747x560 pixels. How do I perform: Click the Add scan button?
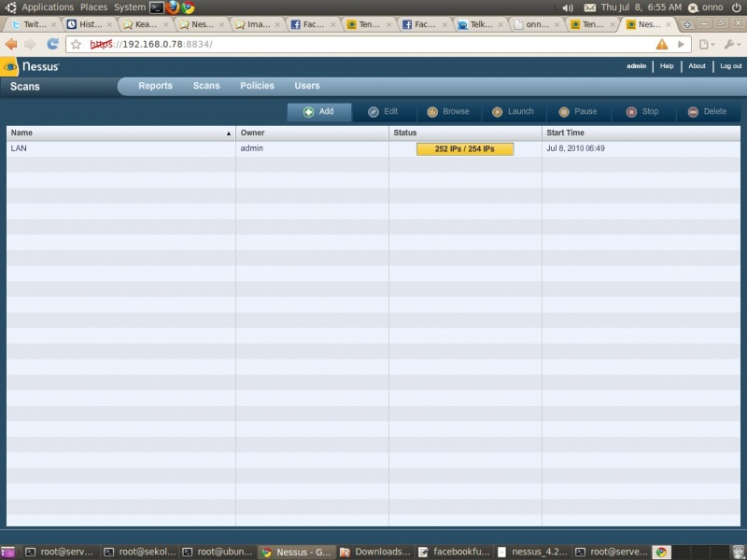(x=318, y=112)
